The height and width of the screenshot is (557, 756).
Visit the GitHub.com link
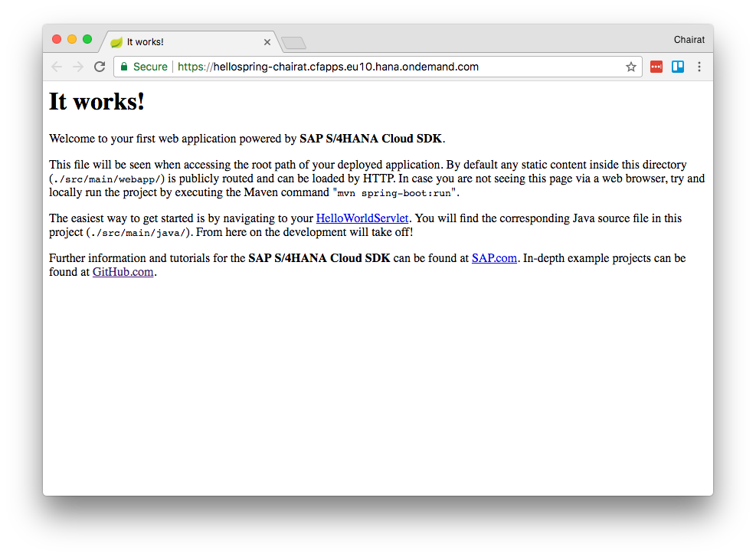pos(123,272)
